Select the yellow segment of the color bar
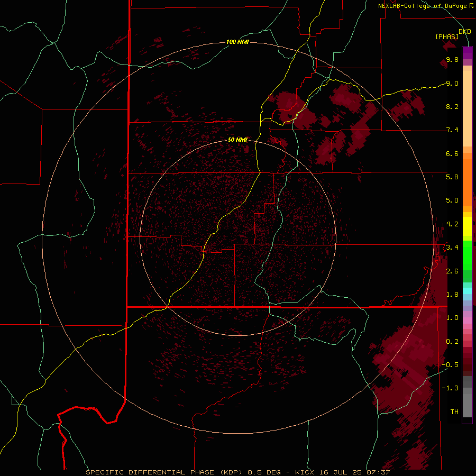The image size is (476, 476). (467, 226)
